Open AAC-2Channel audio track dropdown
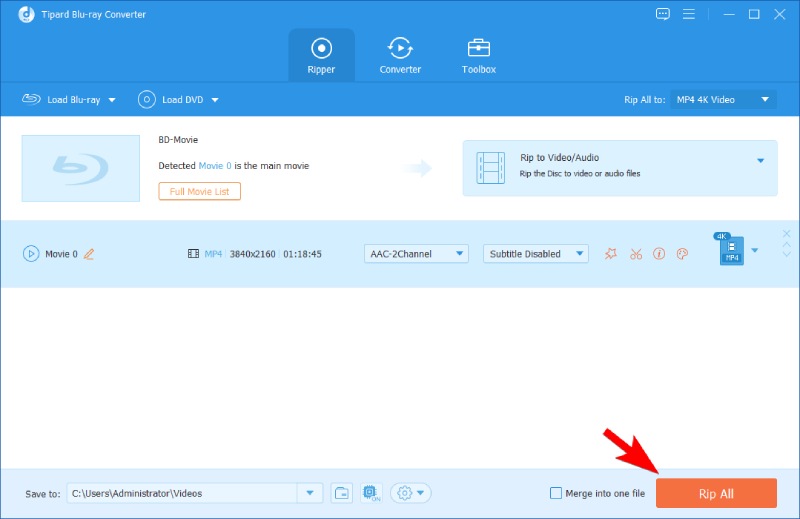 coord(416,254)
